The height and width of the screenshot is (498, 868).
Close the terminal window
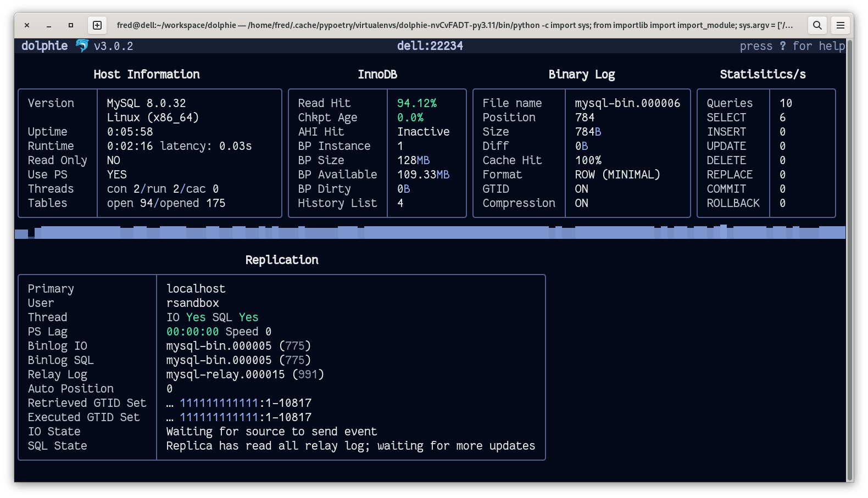(x=27, y=25)
